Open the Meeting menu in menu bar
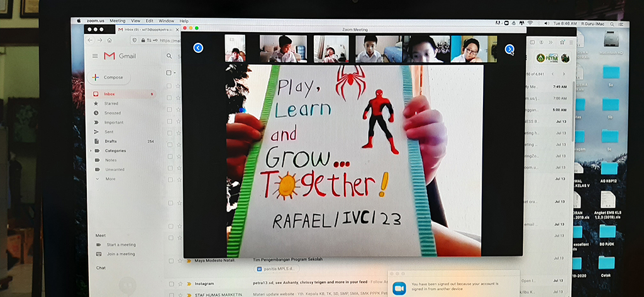This screenshot has width=644, height=297. point(118,21)
